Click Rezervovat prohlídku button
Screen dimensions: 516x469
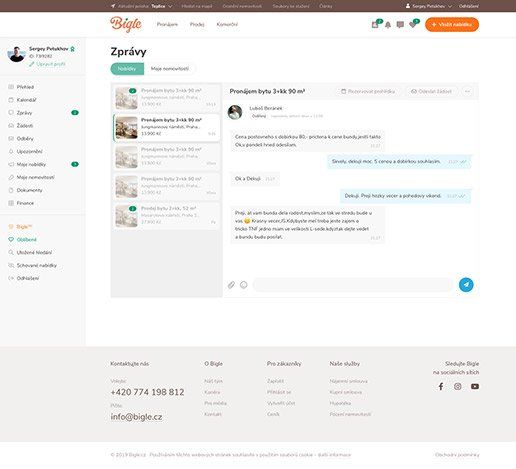368,91
